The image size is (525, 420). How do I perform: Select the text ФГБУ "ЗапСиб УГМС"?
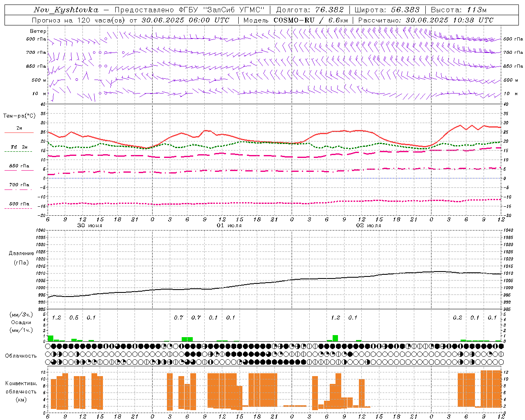(222, 10)
